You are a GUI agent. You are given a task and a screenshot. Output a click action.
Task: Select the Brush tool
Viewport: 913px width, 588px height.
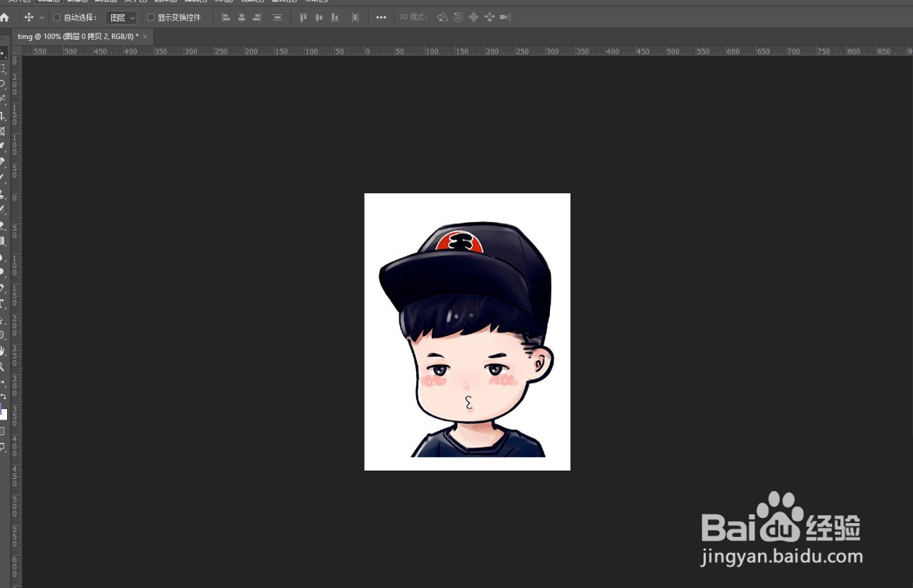(x=3, y=178)
